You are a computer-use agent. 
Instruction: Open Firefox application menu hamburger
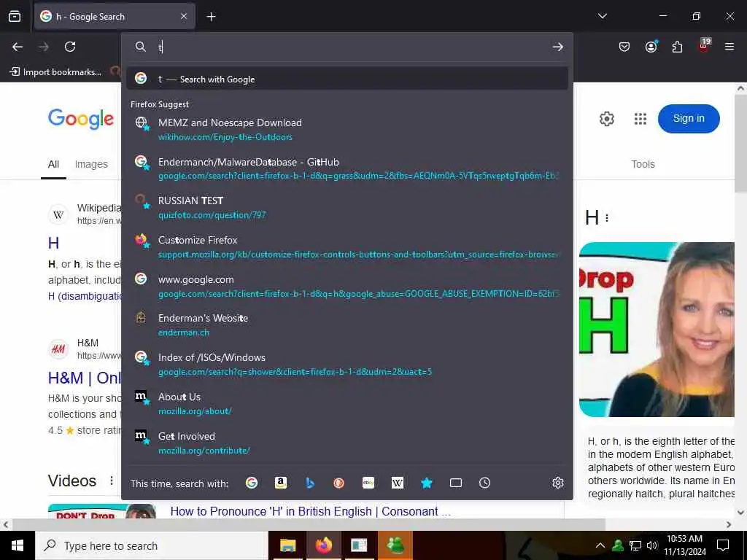[729, 47]
